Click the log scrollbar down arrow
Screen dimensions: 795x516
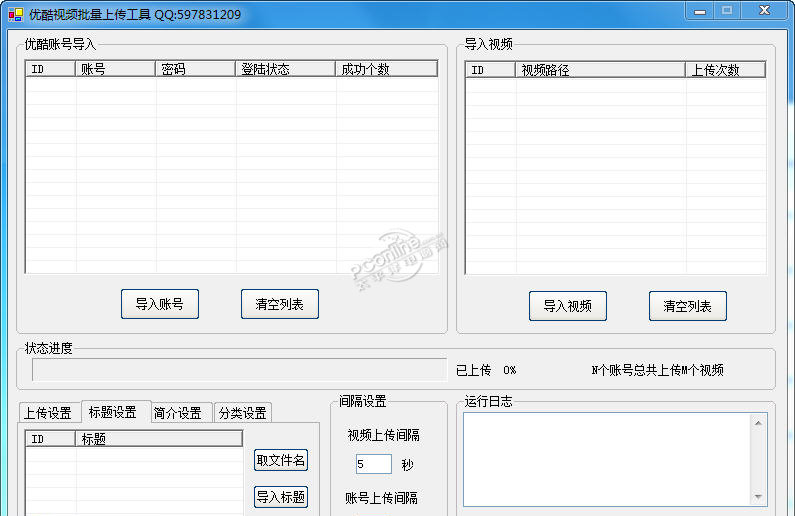click(758, 497)
